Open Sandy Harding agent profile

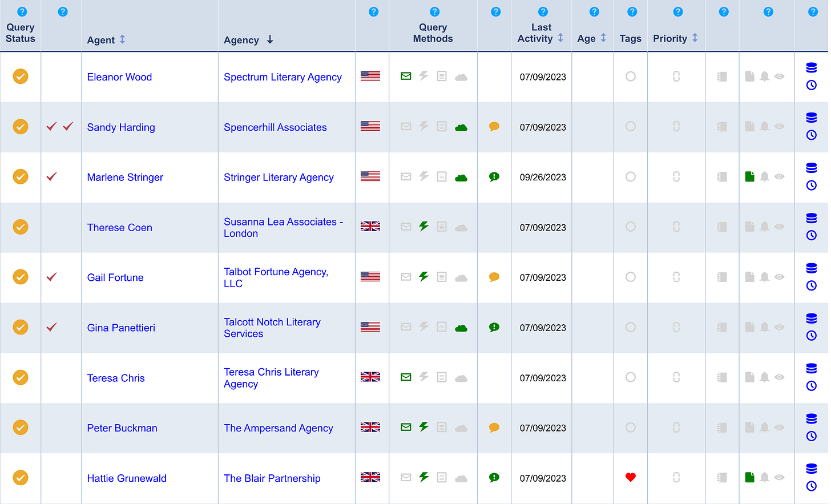[x=121, y=127]
